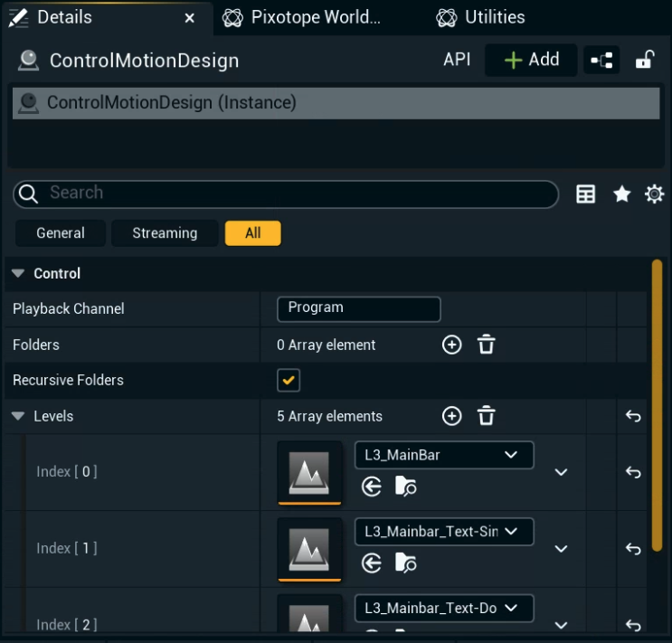Empty the Levels array with the trash icon
The width and height of the screenshot is (672, 643).
(487, 416)
